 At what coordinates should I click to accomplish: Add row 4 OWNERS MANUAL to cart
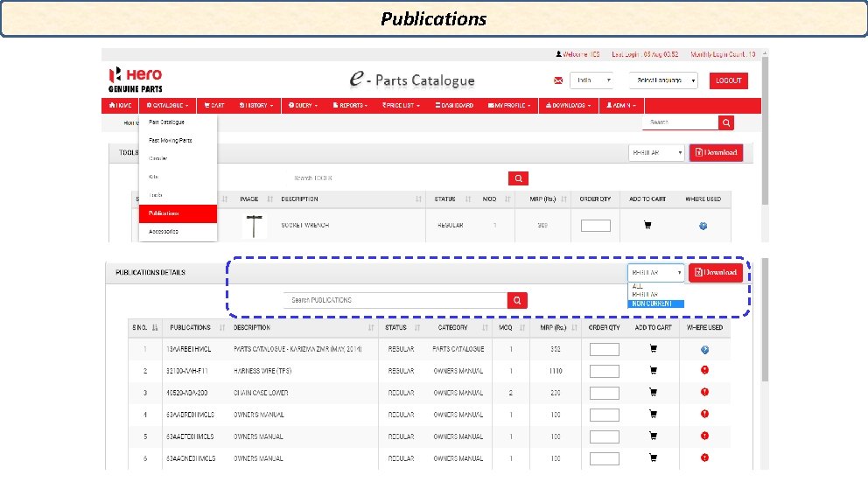(654, 414)
